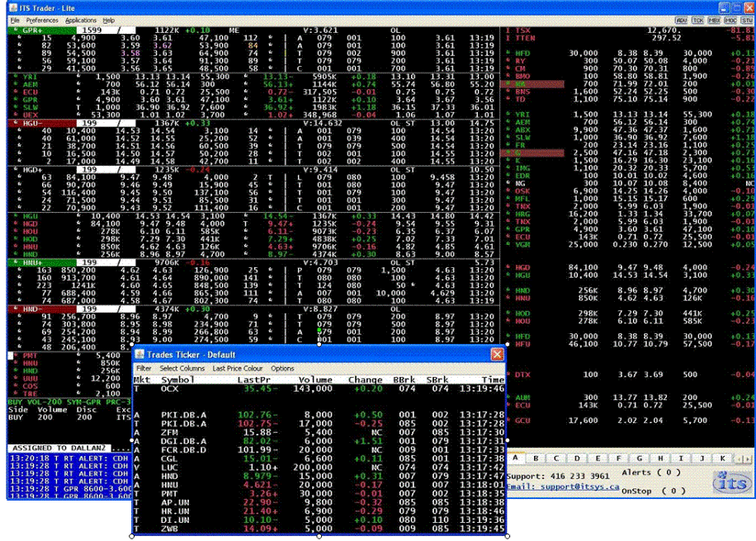Switch to watchlist tab F
This screenshot has height=541, width=756.
(x=618, y=459)
